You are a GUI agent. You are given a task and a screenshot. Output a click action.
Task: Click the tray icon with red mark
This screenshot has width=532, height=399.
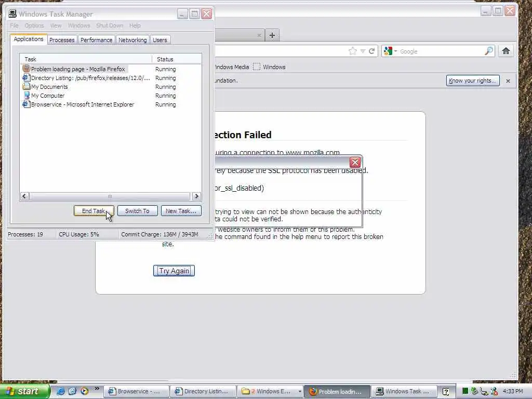(494, 391)
